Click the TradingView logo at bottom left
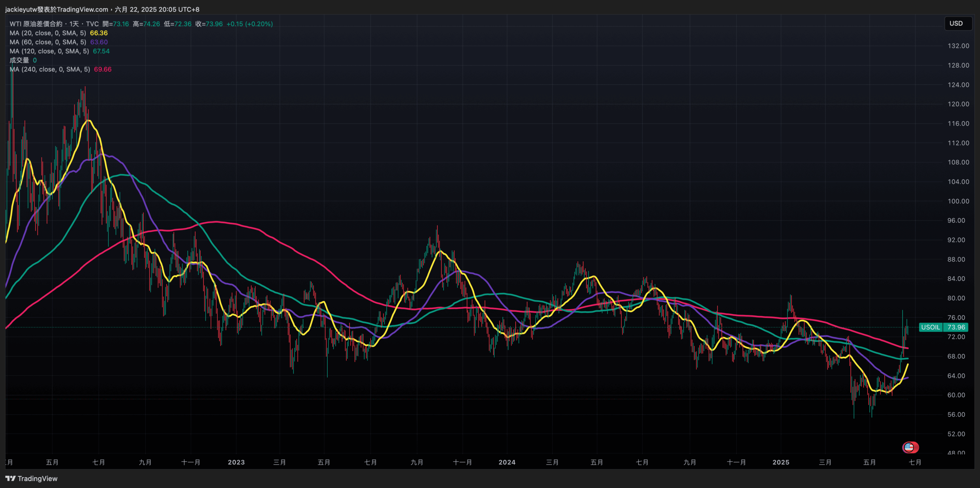980x488 pixels. point(31,478)
